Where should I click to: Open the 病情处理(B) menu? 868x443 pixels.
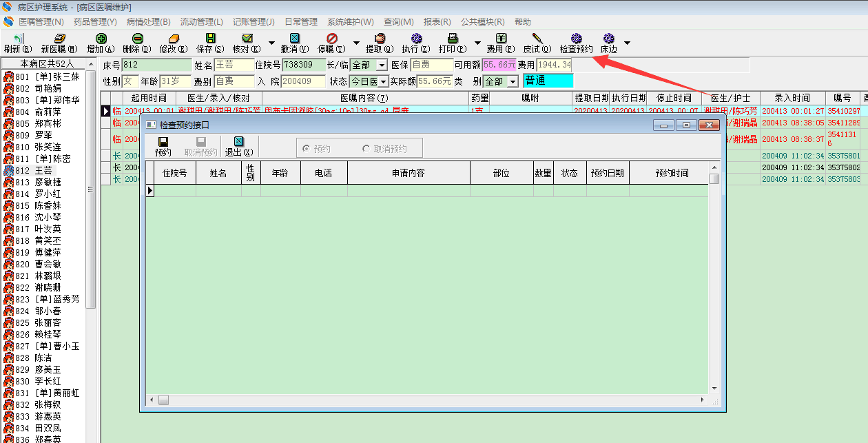pos(149,22)
